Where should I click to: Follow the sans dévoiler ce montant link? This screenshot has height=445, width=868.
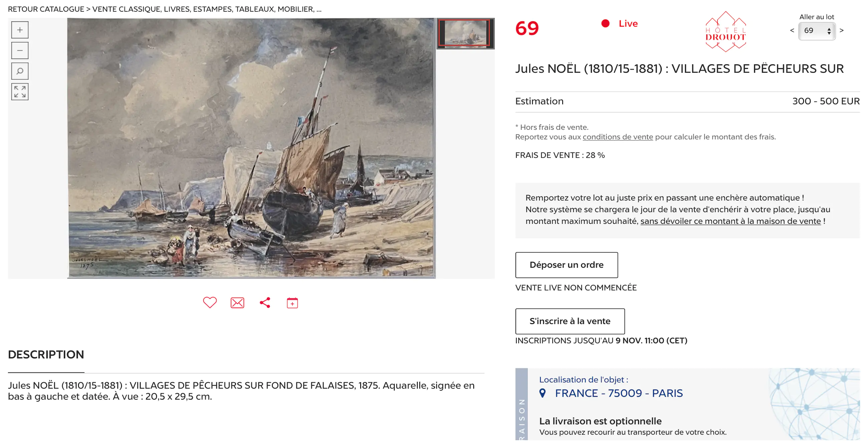tap(730, 221)
